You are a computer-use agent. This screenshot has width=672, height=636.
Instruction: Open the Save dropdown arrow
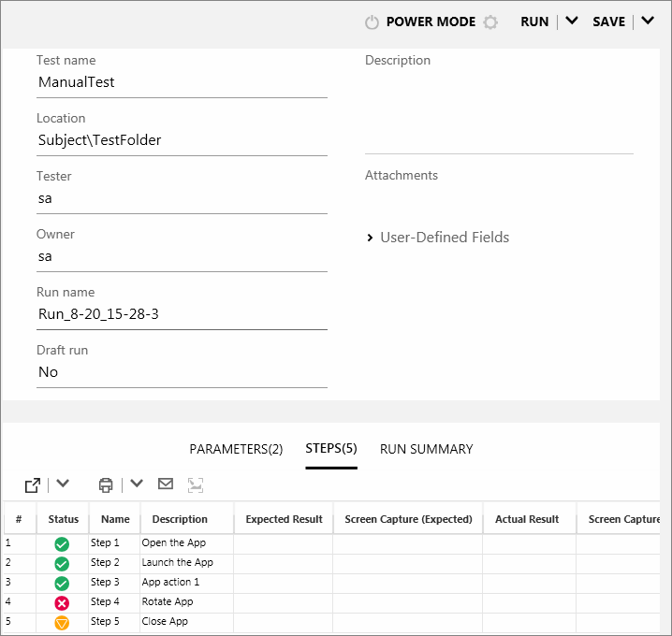click(647, 22)
